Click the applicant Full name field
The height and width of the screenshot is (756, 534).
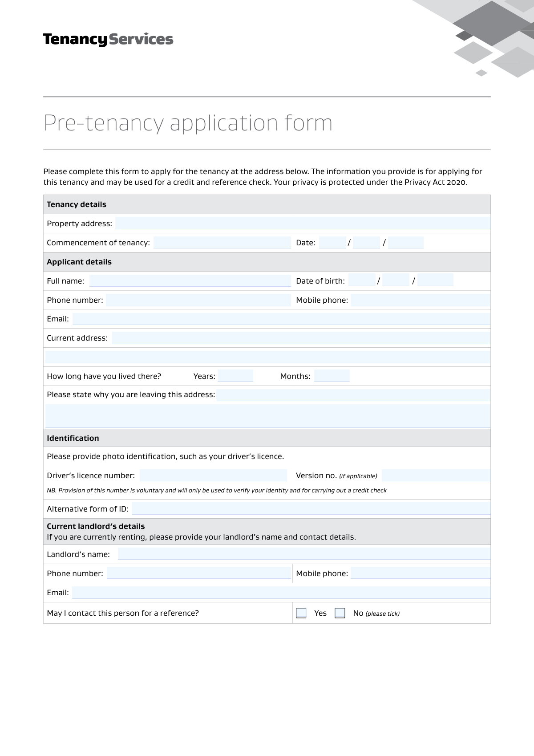tap(190, 281)
